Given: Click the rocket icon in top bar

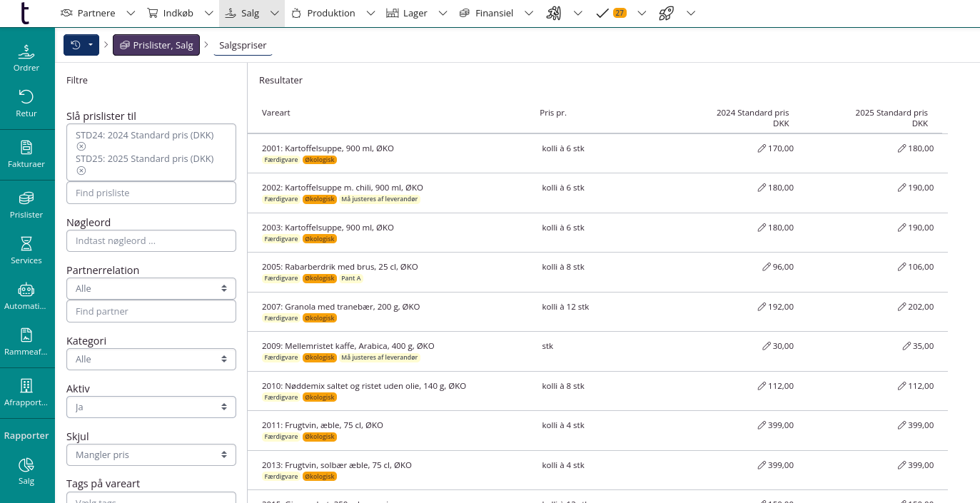Looking at the screenshot, I should tap(666, 13).
